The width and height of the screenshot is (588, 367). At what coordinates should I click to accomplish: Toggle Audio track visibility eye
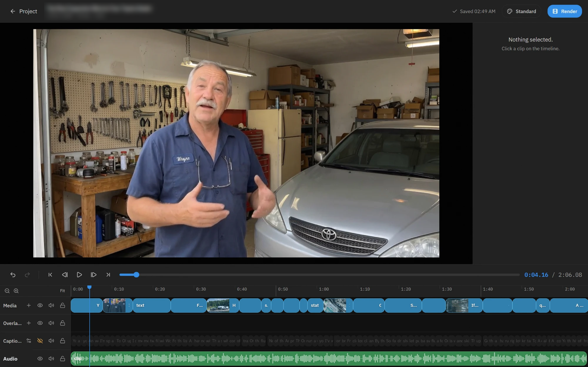pyautogui.click(x=40, y=359)
